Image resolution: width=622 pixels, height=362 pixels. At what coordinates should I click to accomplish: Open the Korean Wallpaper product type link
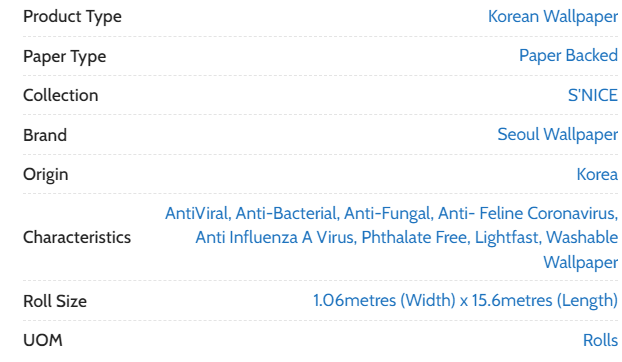pyautogui.click(x=553, y=17)
